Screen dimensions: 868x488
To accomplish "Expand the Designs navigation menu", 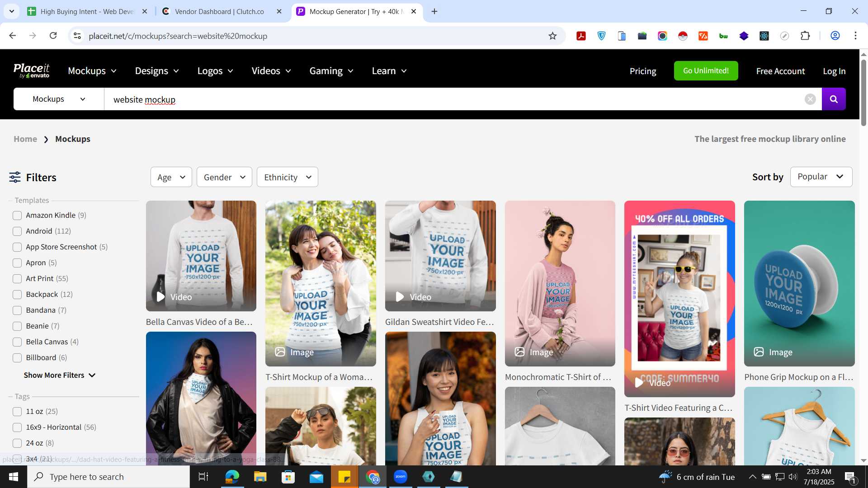I will pyautogui.click(x=157, y=71).
